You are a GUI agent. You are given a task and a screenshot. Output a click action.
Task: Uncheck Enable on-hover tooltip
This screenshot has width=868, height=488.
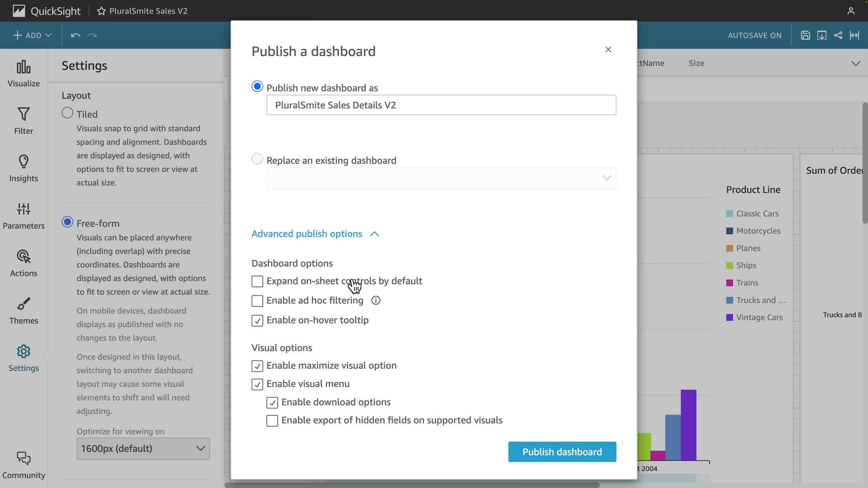click(257, 321)
